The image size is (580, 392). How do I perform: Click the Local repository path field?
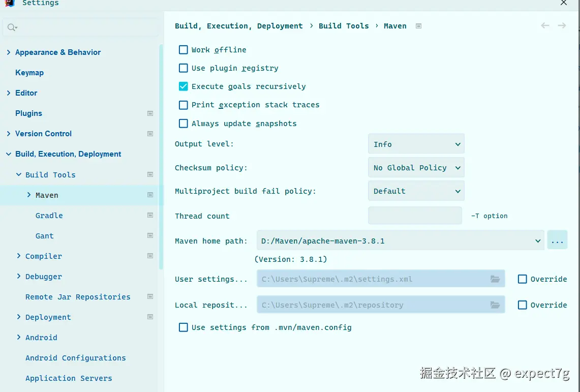381,305
